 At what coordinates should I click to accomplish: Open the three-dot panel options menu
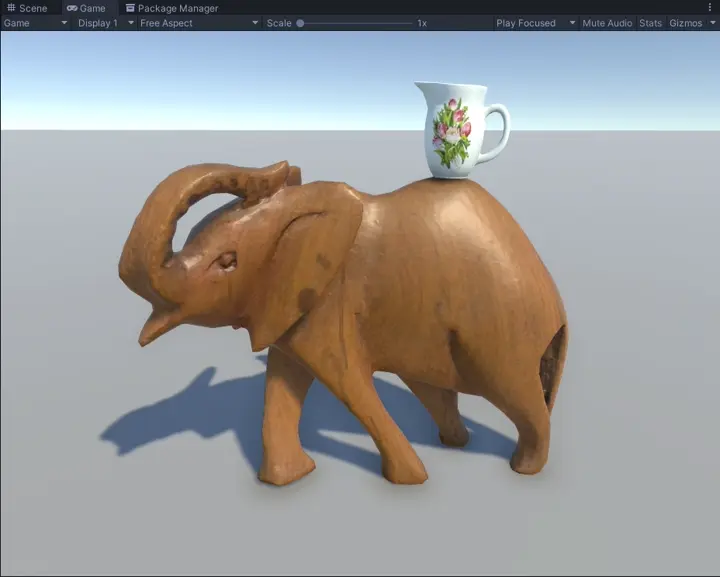710,8
